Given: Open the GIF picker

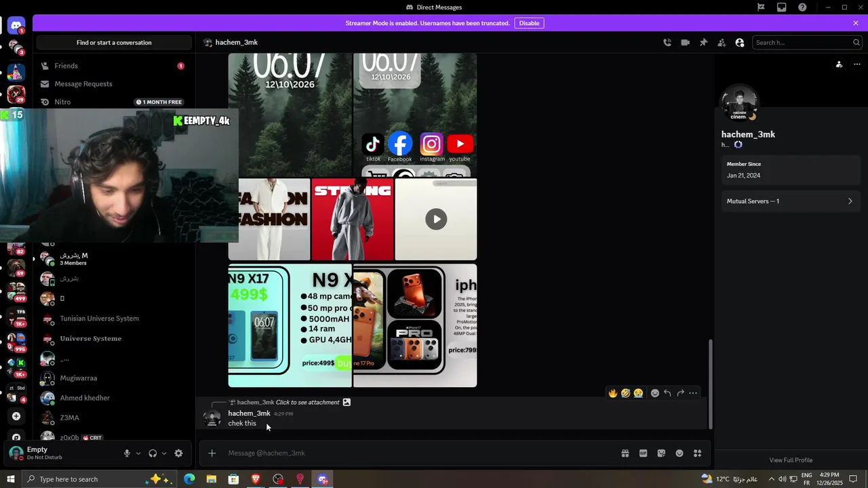Looking at the screenshot, I should tap(644, 453).
